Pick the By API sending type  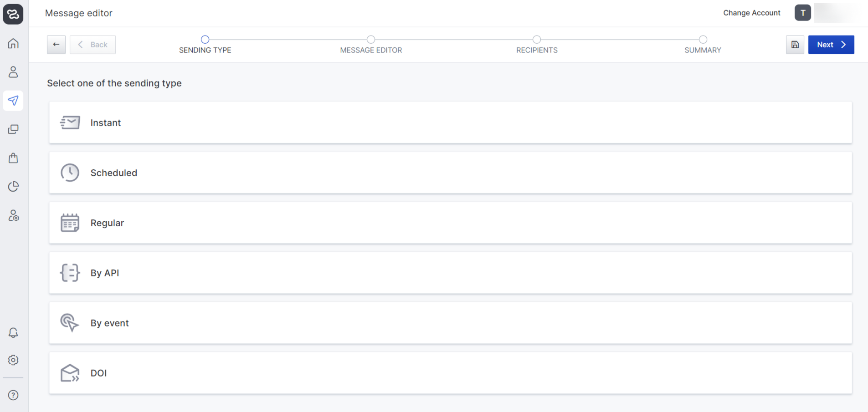[450, 273]
